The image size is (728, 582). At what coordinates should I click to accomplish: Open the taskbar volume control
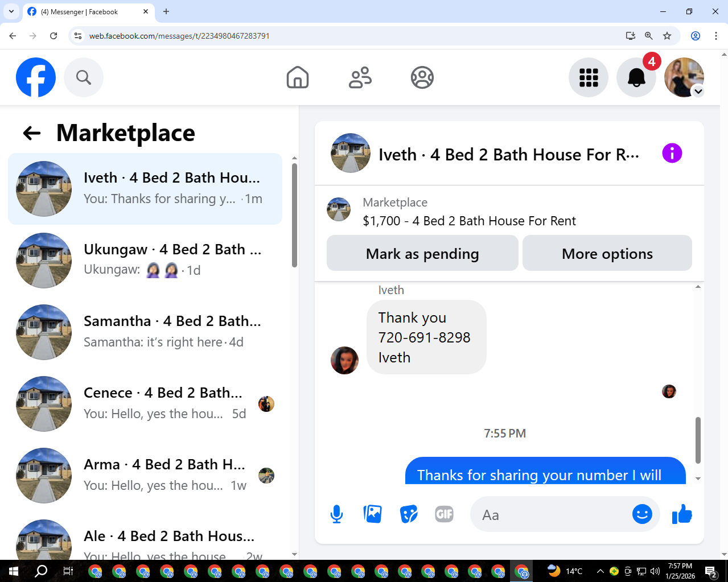[x=655, y=571]
